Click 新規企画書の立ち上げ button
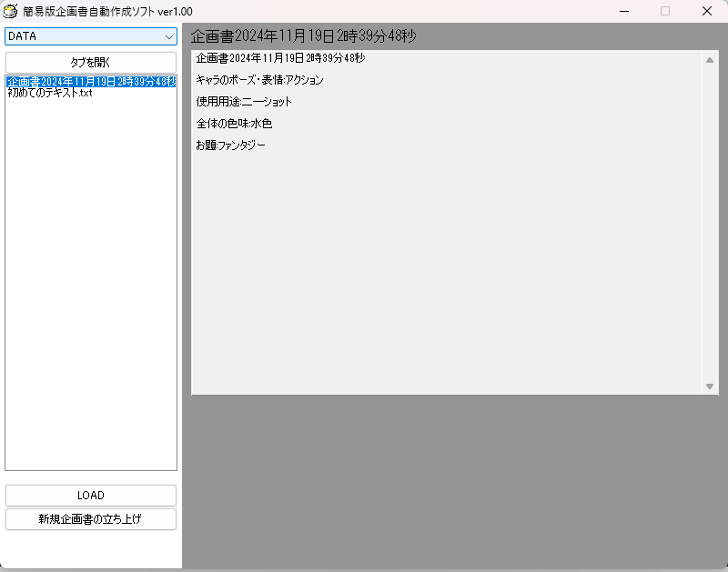The image size is (728, 572). pos(91,519)
